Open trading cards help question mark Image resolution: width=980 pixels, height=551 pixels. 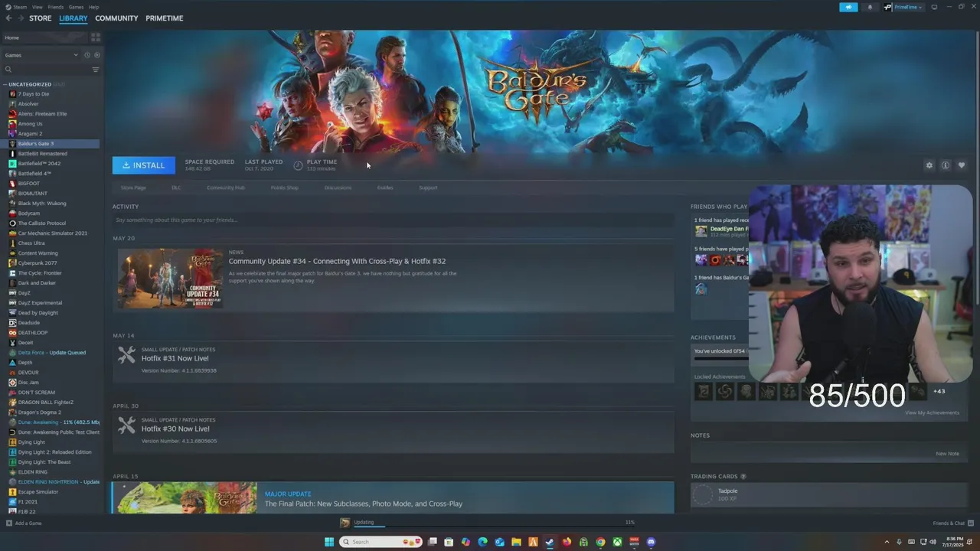pos(743,477)
